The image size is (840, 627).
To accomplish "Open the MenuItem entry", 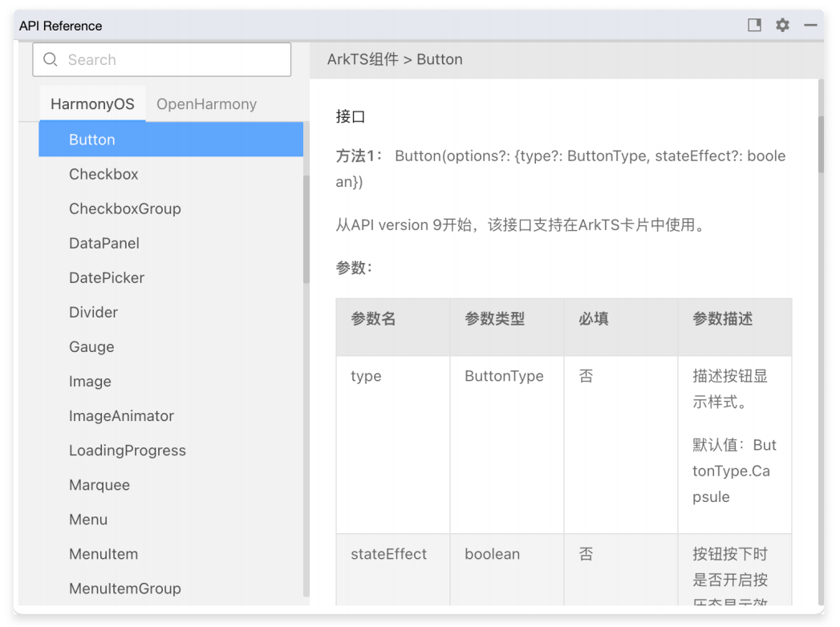I will coord(103,554).
